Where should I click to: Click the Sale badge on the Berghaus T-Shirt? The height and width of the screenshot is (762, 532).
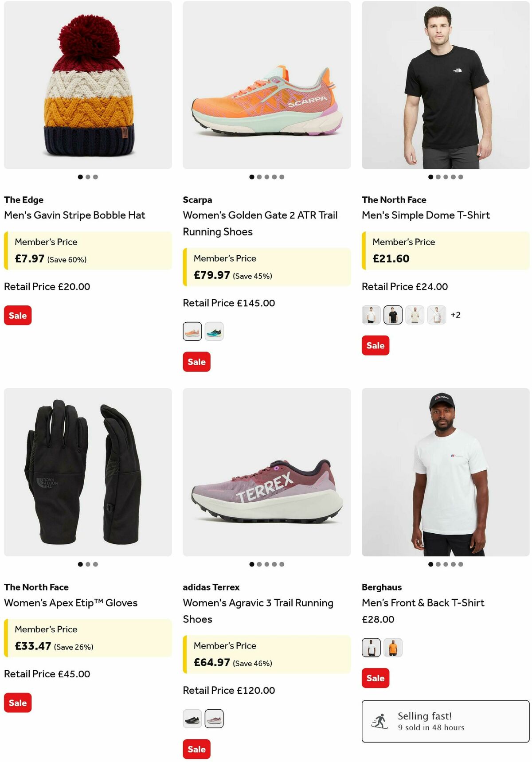tap(375, 678)
